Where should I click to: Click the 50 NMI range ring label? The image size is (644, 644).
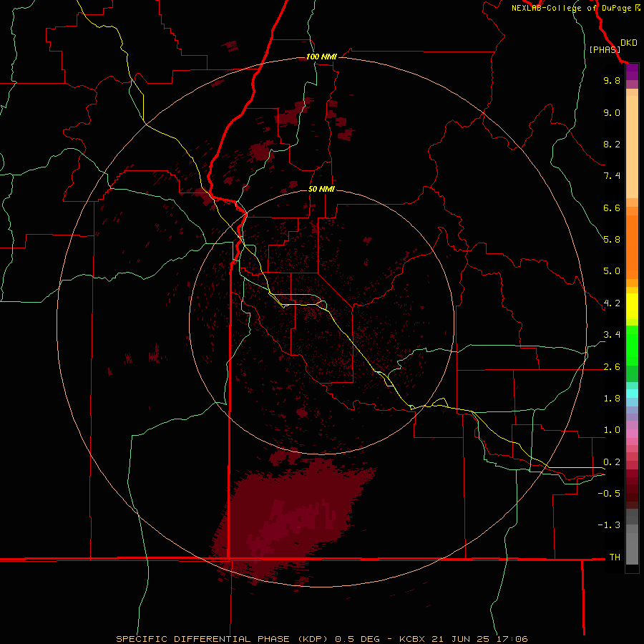click(321, 189)
